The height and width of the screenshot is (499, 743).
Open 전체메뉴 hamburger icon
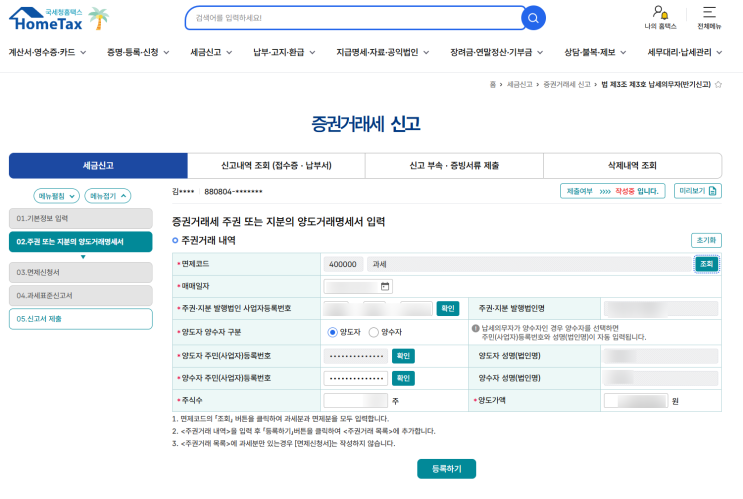[x=709, y=18]
